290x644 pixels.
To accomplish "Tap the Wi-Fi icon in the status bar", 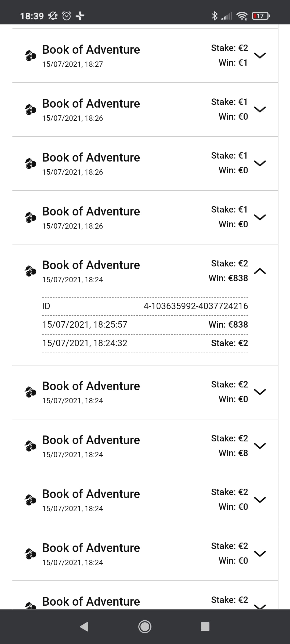I will (242, 16).
